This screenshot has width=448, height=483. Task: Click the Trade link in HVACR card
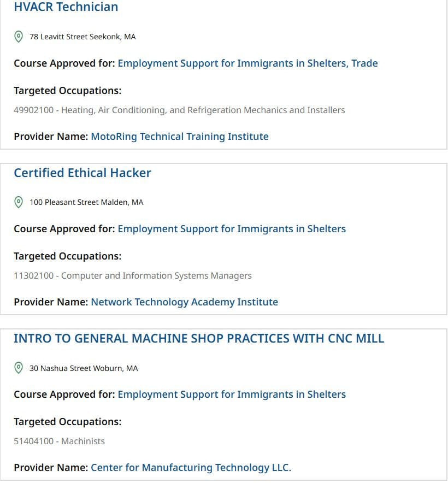tap(364, 63)
